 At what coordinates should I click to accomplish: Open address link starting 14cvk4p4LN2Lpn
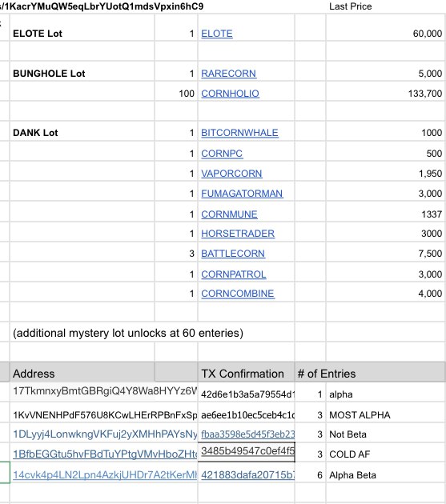pyautogui.click(x=105, y=475)
